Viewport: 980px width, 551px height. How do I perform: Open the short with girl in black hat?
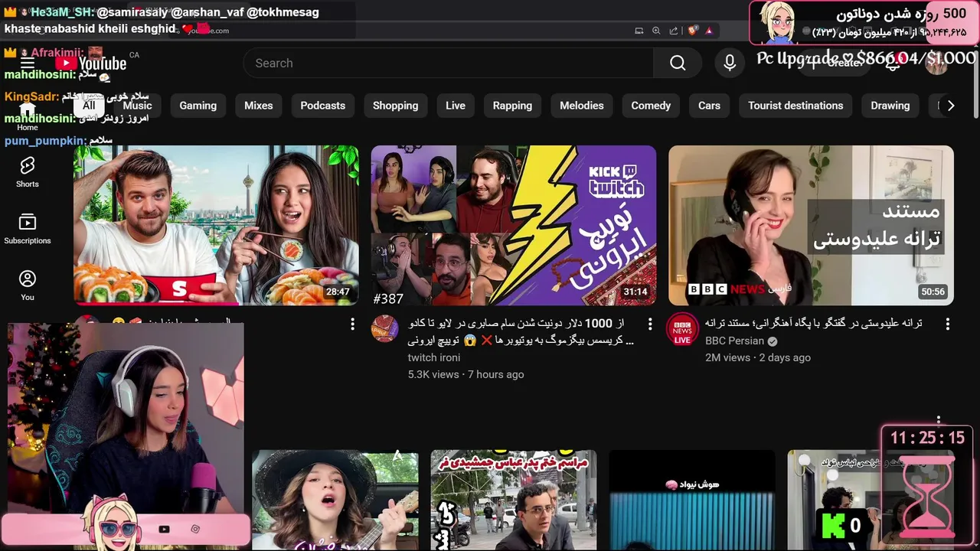[x=335, y=500]
